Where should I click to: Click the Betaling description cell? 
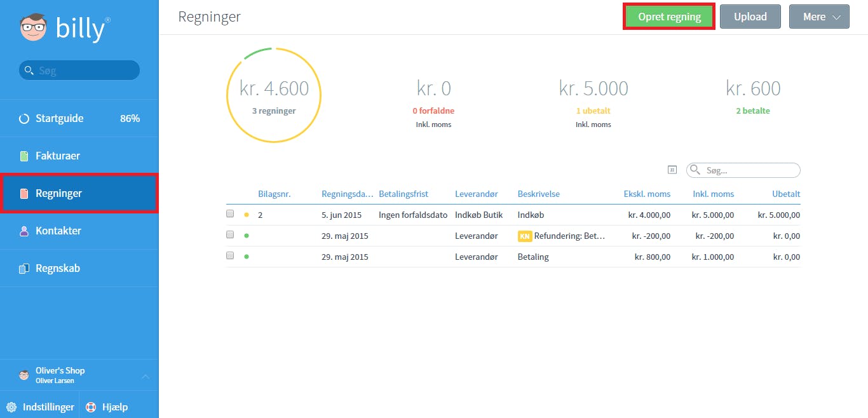[x=533, y=257]
